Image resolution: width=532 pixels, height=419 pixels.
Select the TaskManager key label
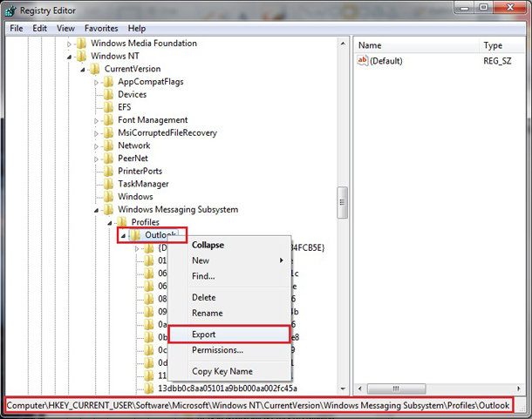[143, 184]
